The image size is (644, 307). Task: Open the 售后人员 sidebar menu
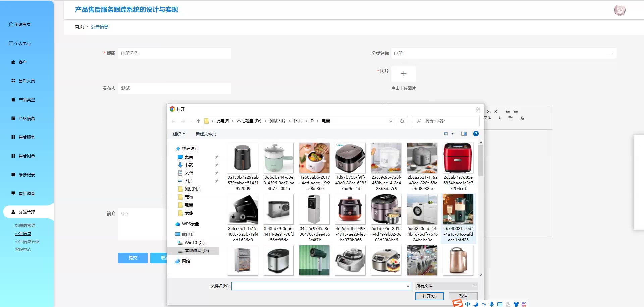tap(23, 81)
